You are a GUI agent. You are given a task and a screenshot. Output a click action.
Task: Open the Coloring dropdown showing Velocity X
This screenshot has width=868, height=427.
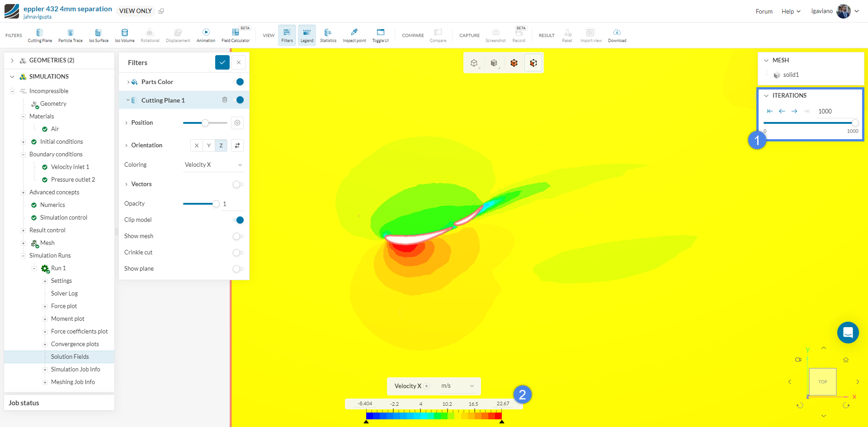click(x=212, y=164)
